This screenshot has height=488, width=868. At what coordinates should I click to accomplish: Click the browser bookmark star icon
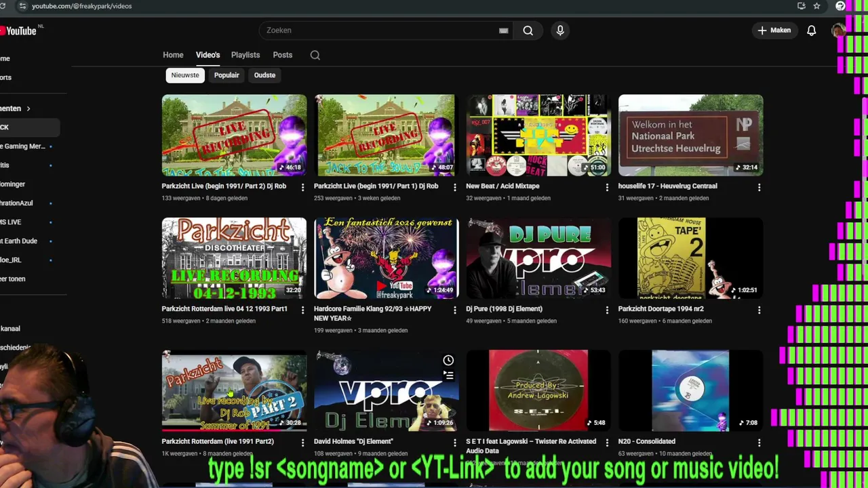point(816,6)
